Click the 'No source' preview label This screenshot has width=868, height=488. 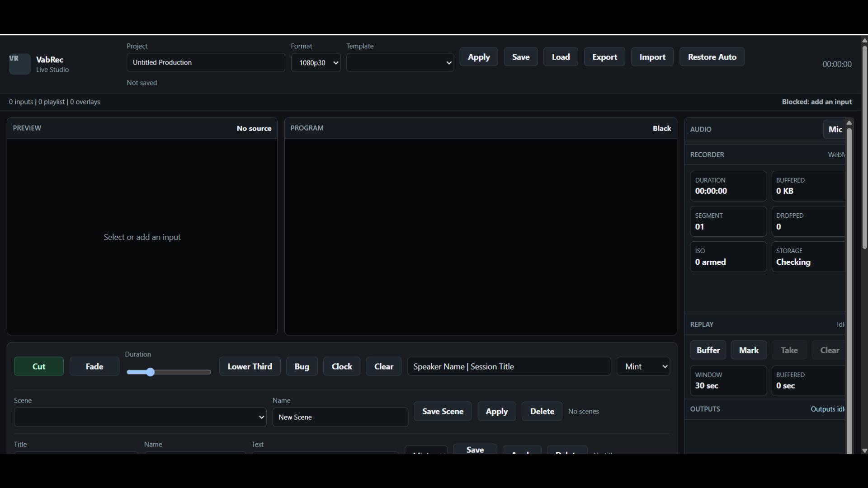point(254,128)
